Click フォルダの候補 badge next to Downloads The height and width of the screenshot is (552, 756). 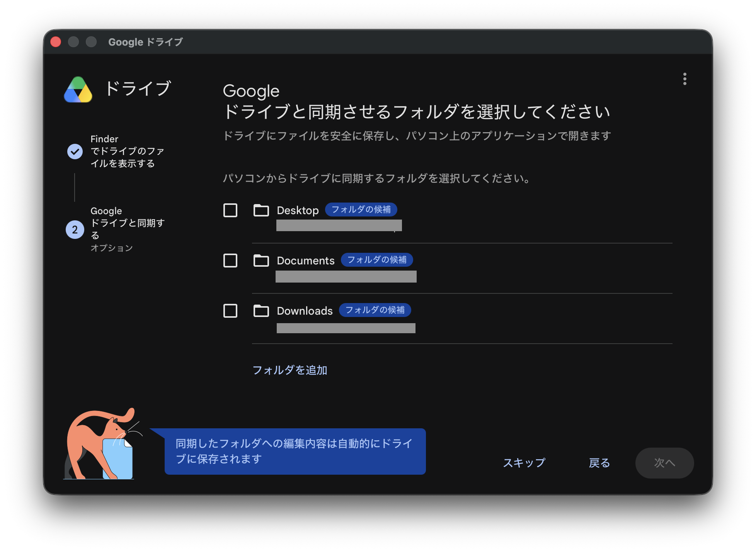point(375,310)
